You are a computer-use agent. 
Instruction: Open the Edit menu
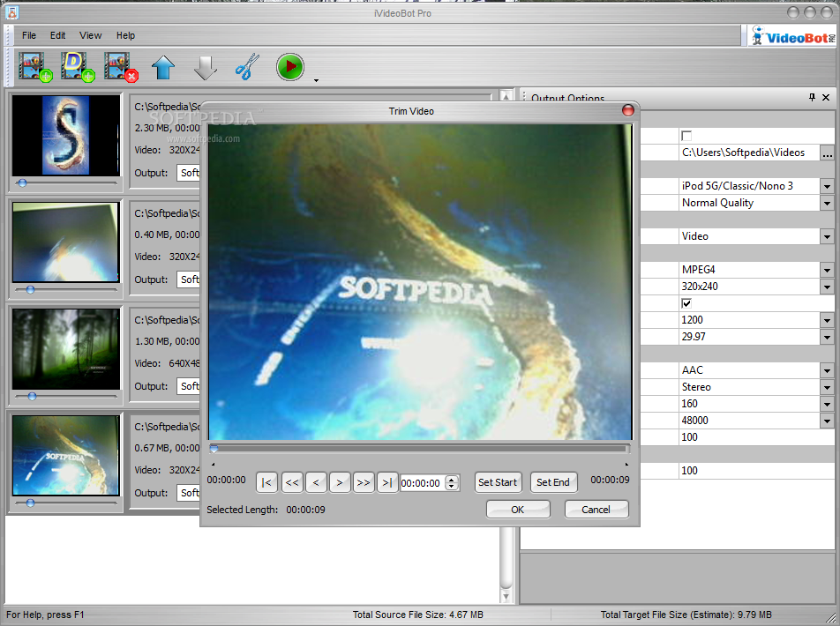tap(57, 35)
